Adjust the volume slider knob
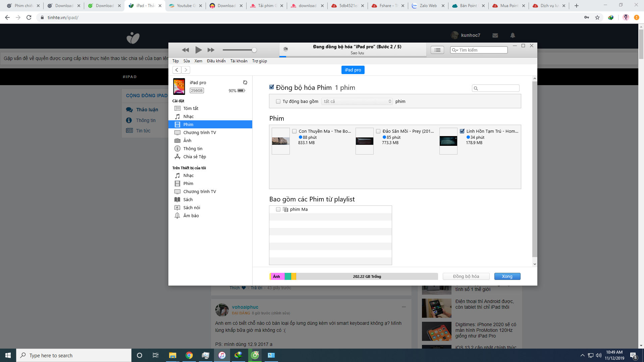The image size is (644, 362). click(254, 50)
